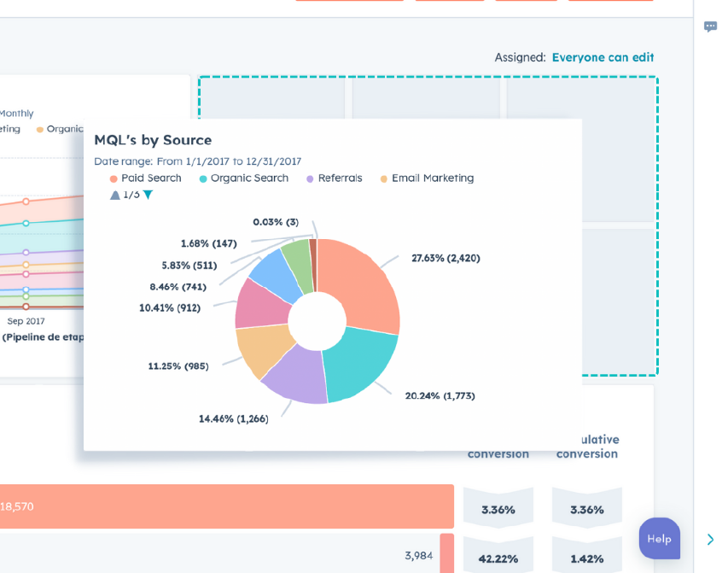Open the comments speech bubble icon
This screenshot has height=573, width=728.
click(x=710, y=26)
